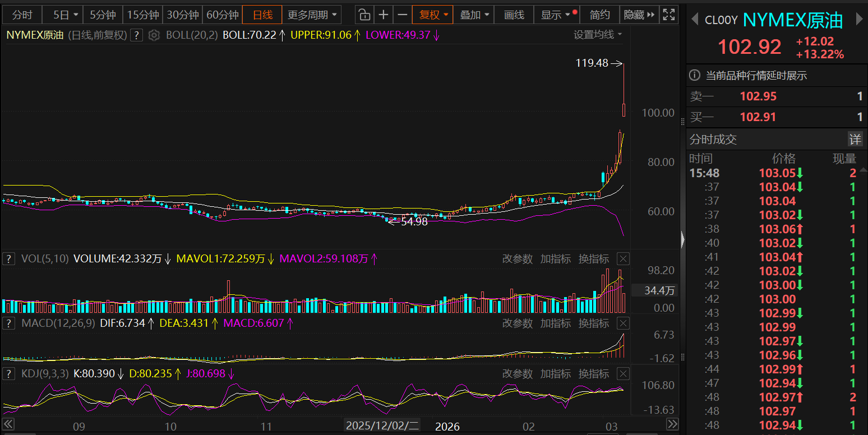Select the 60分钟 period tab
The width and height of the screenshot is (868, 435).
click(x=222, y=15)
